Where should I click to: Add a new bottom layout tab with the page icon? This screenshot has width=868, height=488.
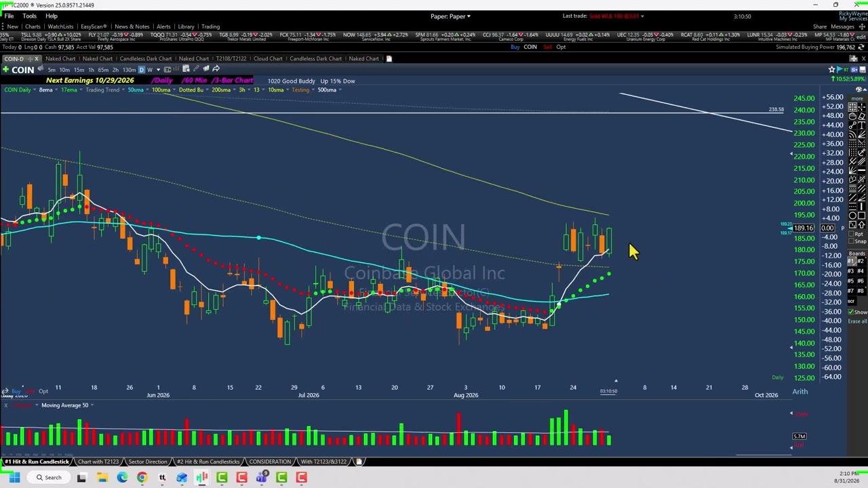(x=359, y=462)
